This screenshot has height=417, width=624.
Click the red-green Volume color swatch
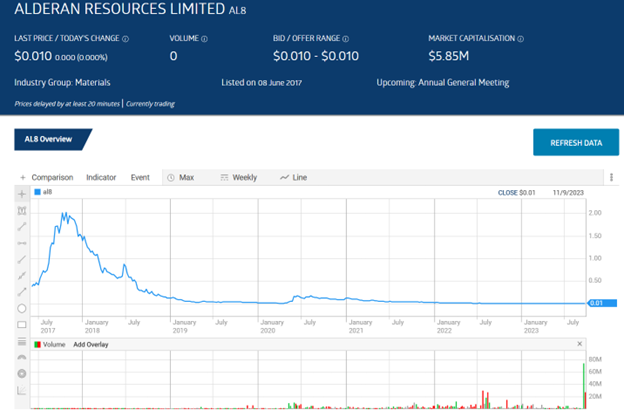pos(37,345)
